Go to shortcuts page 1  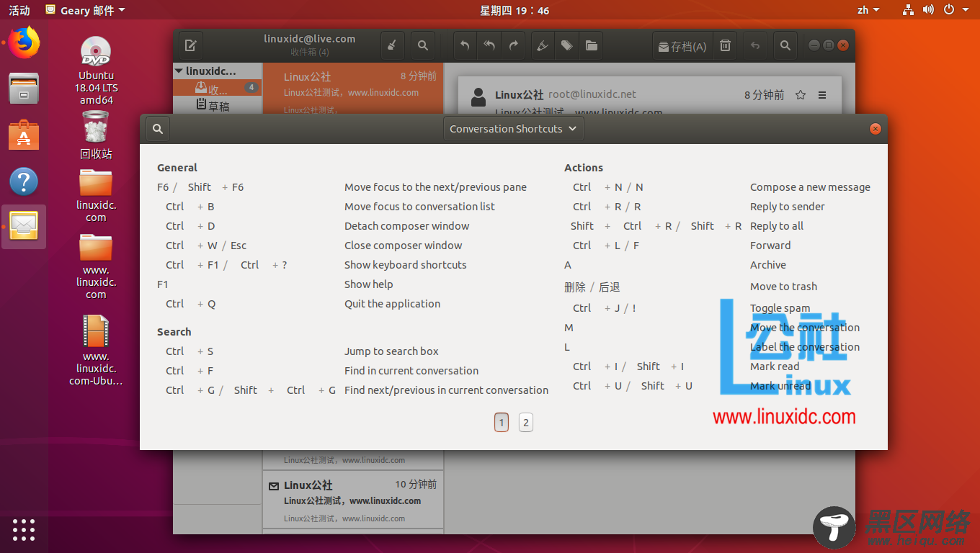pyautogui.click(x=502, y=423)
